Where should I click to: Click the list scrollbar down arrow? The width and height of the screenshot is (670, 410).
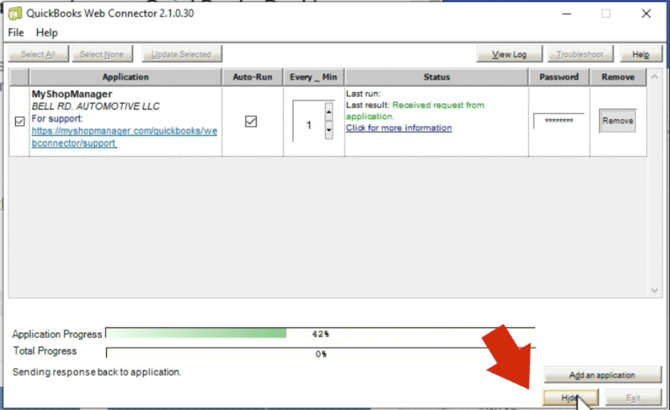pos(654,290)
